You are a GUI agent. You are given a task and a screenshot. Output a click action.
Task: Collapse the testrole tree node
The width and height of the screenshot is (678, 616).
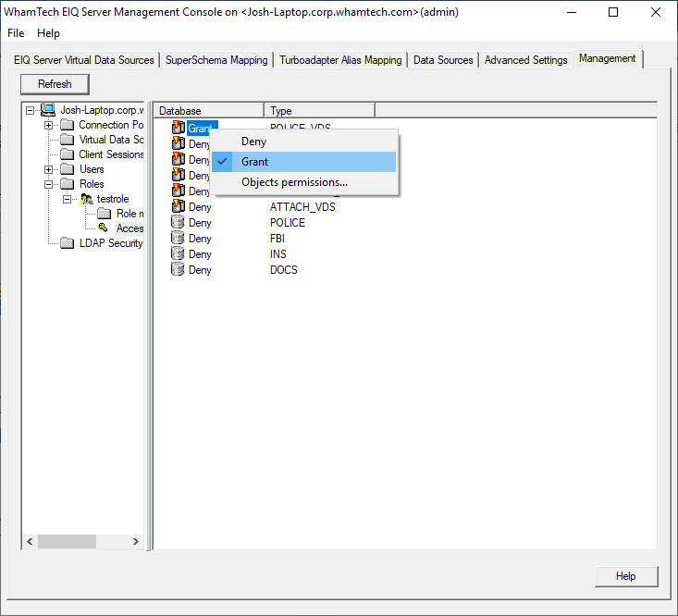coord(67,199)
